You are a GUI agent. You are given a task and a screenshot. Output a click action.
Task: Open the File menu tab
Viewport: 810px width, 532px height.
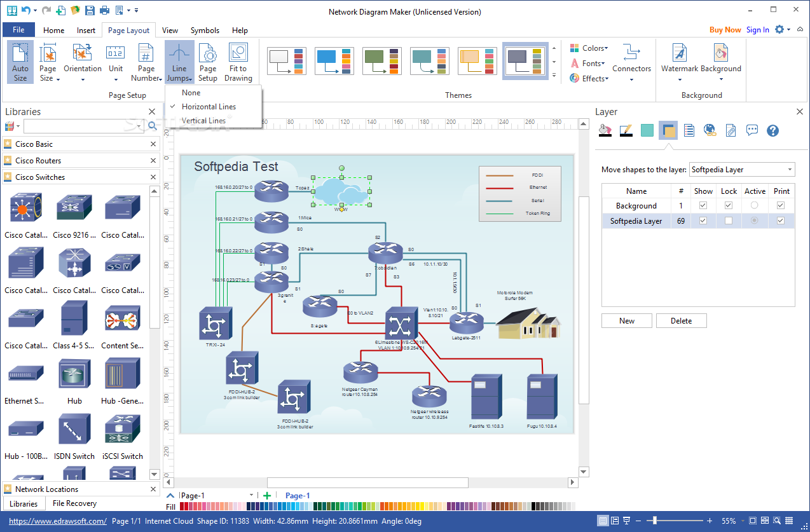[18, 30]
